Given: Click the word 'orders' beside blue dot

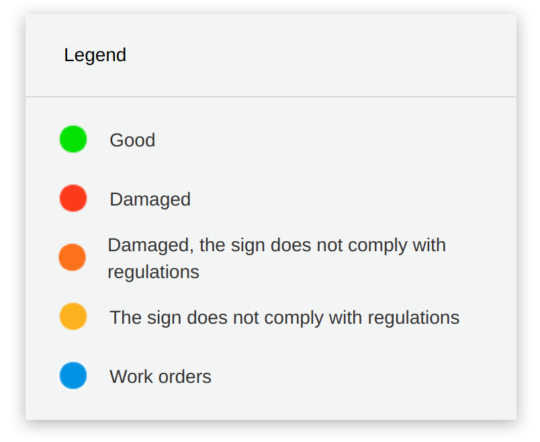Looking at the screenshot, I should tap(185, 377).
